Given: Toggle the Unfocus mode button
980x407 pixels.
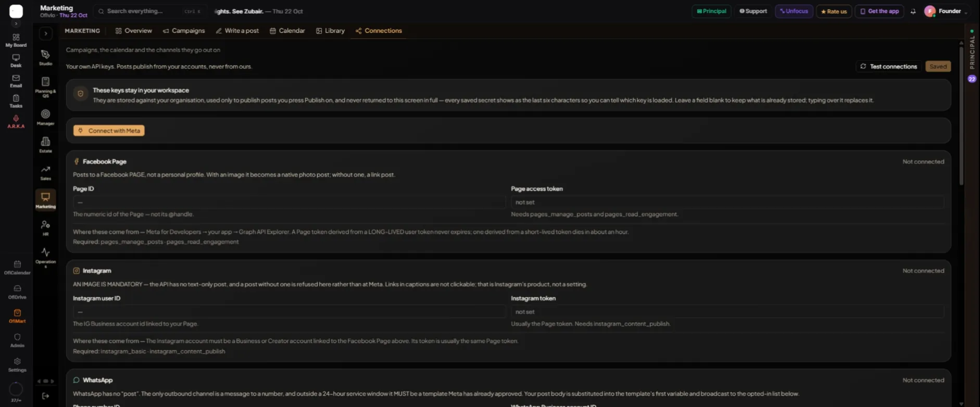Looking at the screenshot, I should coord(794,11).
